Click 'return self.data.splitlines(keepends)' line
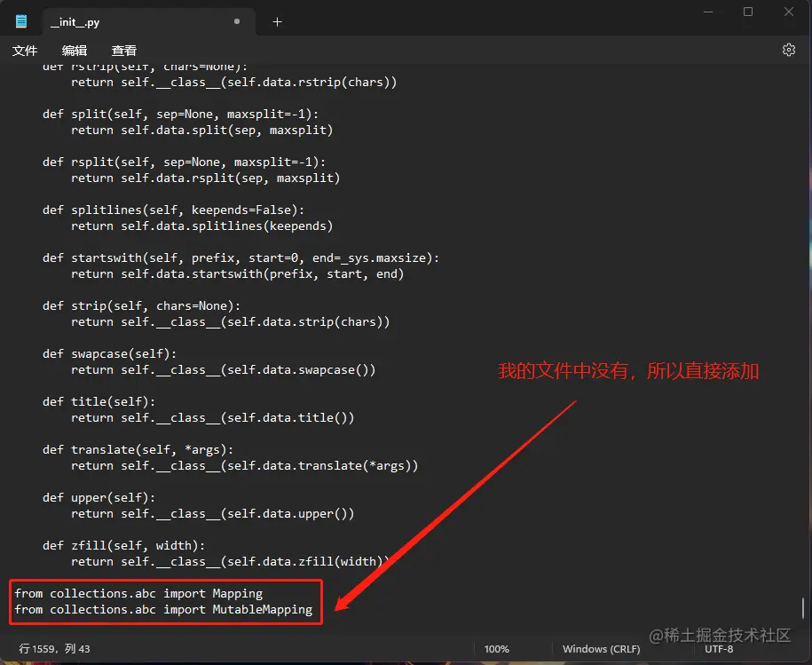The height and width of the screenshot is (665, 812). 202,226
